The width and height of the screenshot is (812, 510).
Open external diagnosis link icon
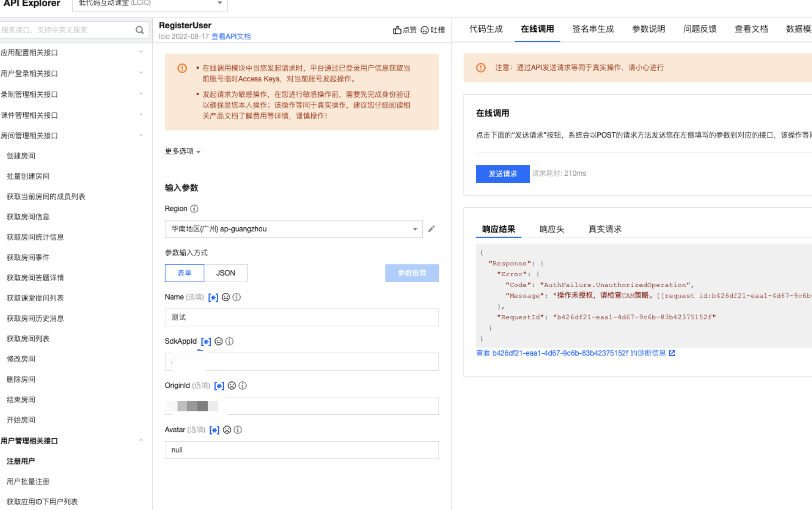click(672, 353)
